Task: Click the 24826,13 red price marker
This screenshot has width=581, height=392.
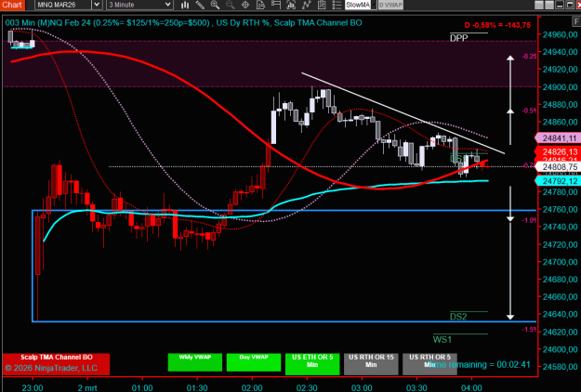Action: point(558,151)
